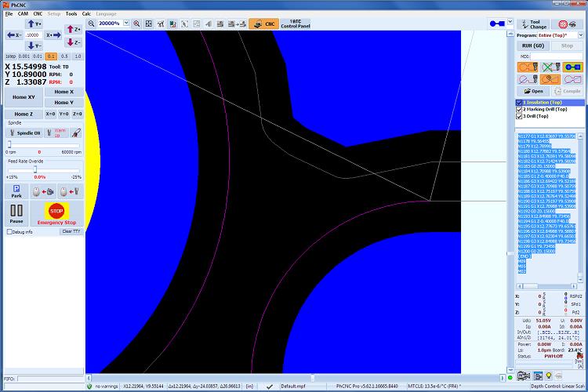Jog the Y axis in the negative direction
588x392 pixels.
tap(34, 45)
